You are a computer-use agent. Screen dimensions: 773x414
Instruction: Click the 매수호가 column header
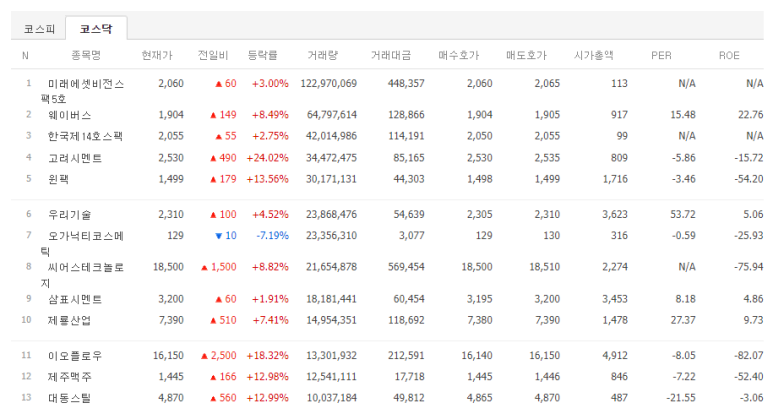(x=458, y=55)
